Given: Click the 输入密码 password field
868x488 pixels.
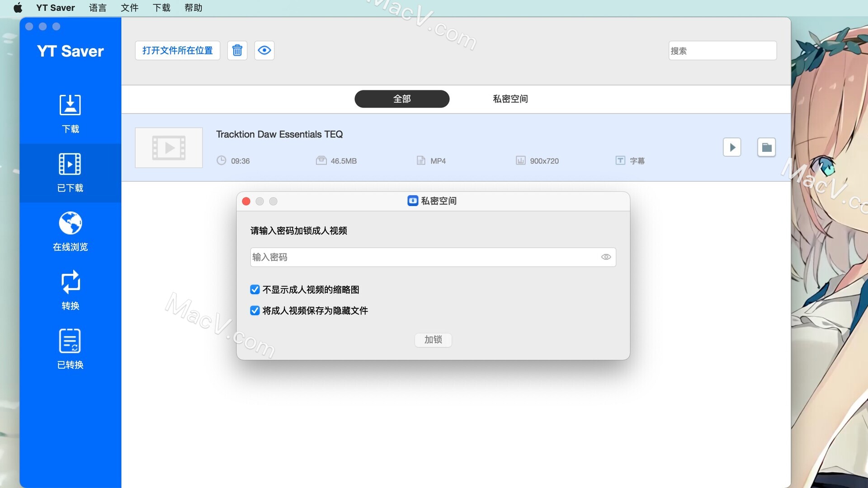Looking at the screenshot, I should point(433,257).
